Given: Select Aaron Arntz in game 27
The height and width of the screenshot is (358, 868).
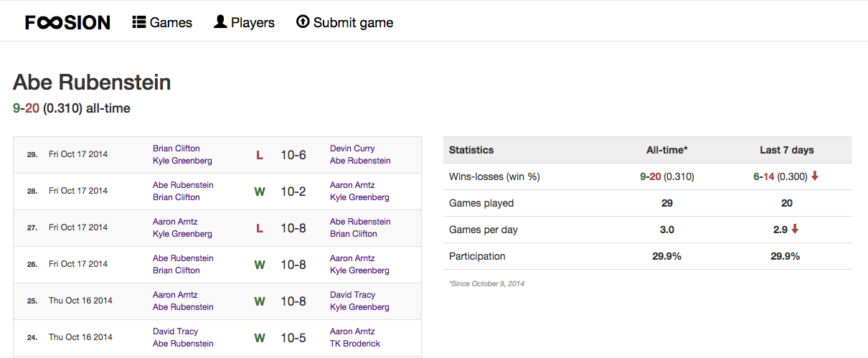Looking at the screenshot, I should point(175,222).
